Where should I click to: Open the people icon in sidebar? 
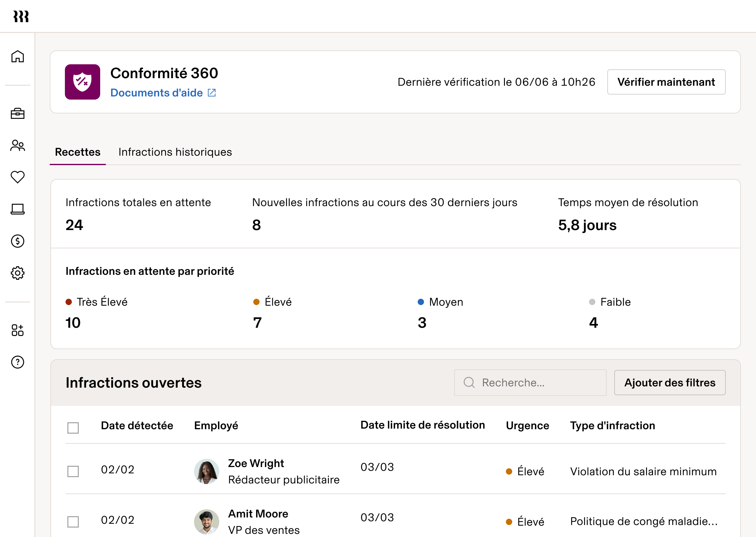(18, 145)
